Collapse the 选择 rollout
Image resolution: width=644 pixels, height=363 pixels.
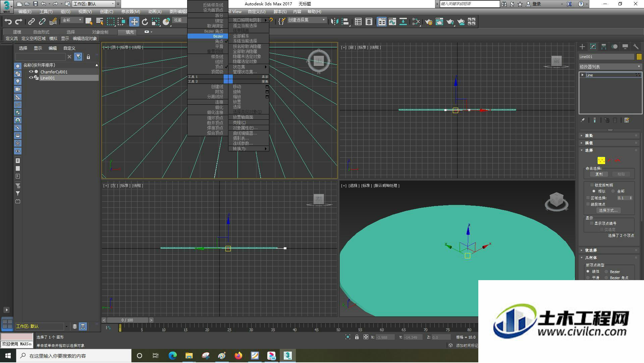[x=610, y=150]
